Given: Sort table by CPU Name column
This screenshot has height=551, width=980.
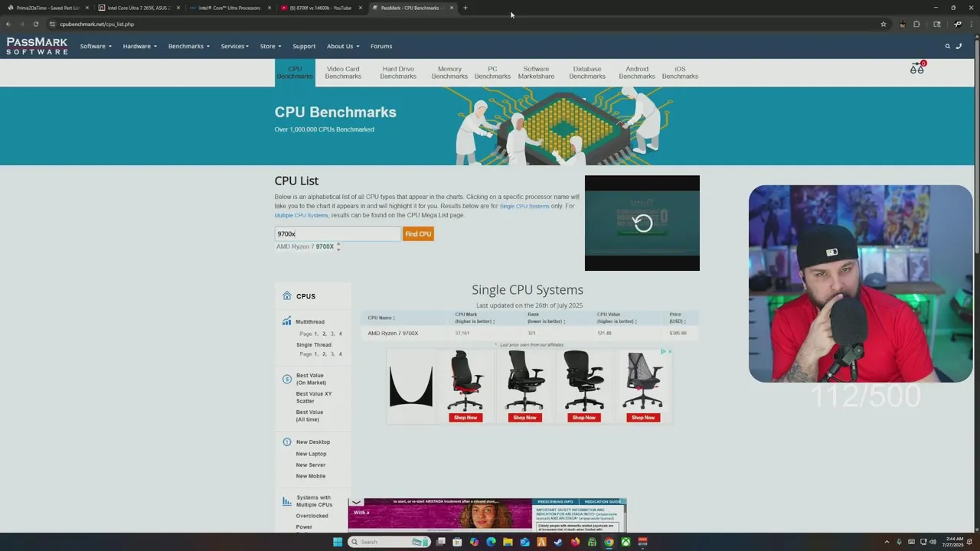Looking at the screenshot, I should 381,318.
